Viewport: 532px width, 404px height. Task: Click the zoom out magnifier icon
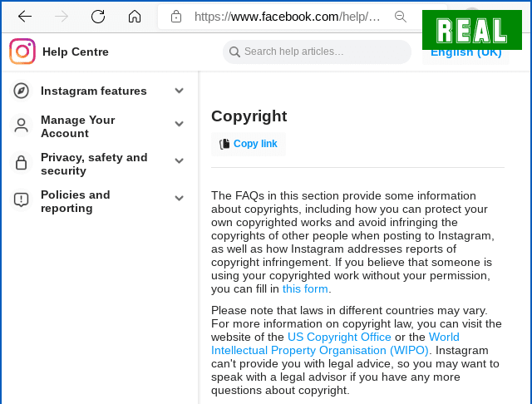click(x=401, y=17)
